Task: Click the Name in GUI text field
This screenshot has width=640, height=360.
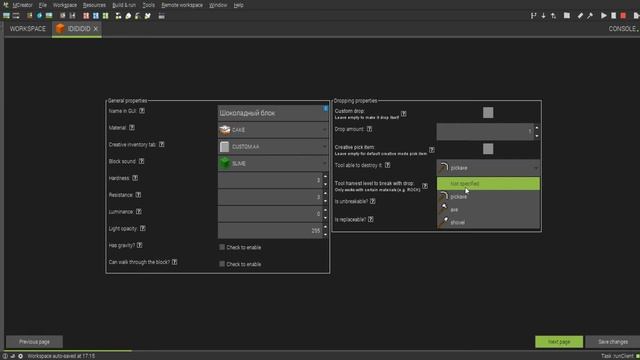Action: point(273,113)
